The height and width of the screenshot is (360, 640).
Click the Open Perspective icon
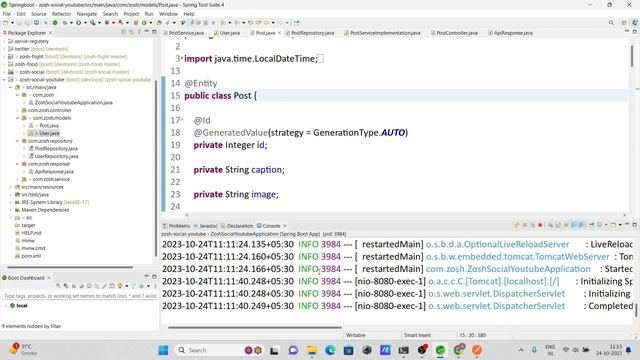(624, 23)
